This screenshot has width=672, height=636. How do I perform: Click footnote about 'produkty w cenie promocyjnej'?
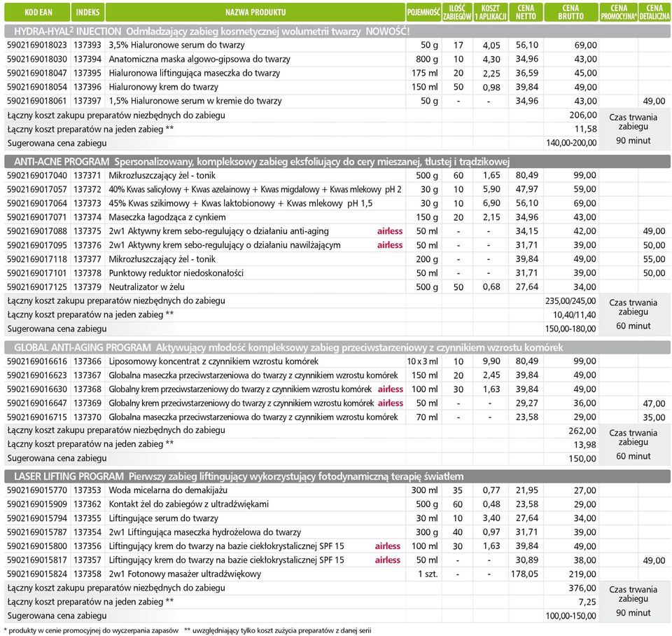pos(91,630)
